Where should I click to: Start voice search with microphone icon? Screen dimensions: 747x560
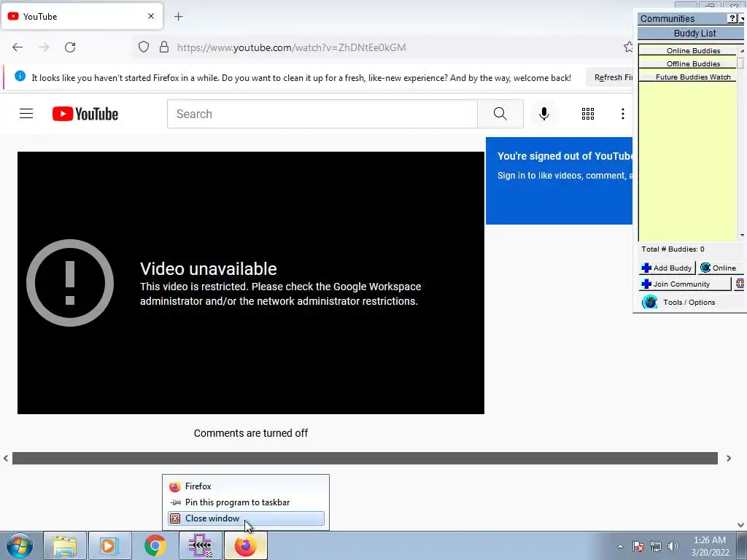(x=544, y=114)
